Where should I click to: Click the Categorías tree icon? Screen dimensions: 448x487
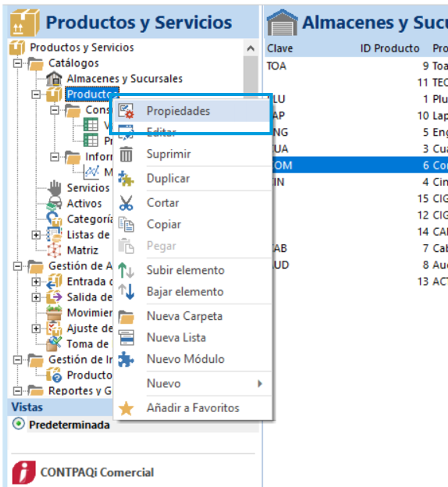[54, 219]
